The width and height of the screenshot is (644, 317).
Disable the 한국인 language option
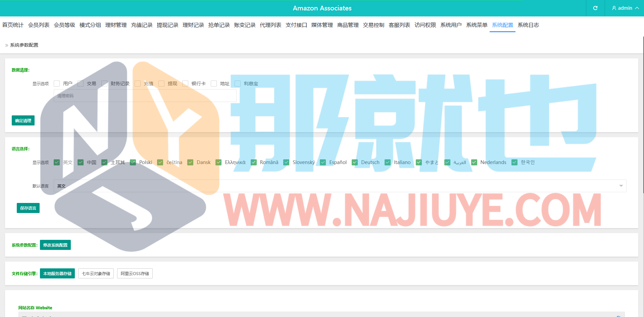click(x=514, y=162)
